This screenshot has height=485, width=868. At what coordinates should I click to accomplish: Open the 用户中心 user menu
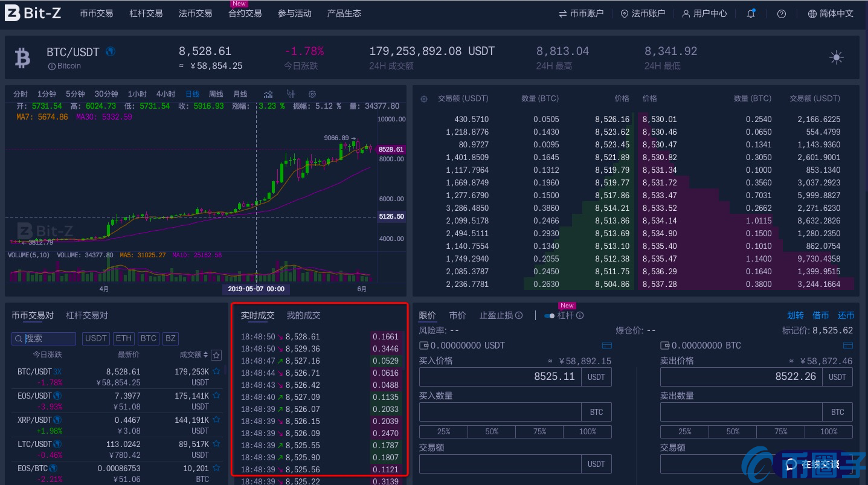704,13
